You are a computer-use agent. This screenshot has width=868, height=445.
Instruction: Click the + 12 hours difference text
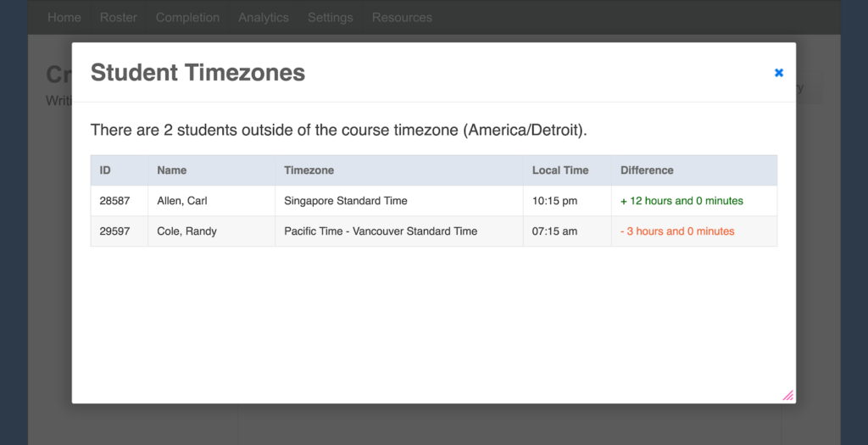tap(682, 201)
